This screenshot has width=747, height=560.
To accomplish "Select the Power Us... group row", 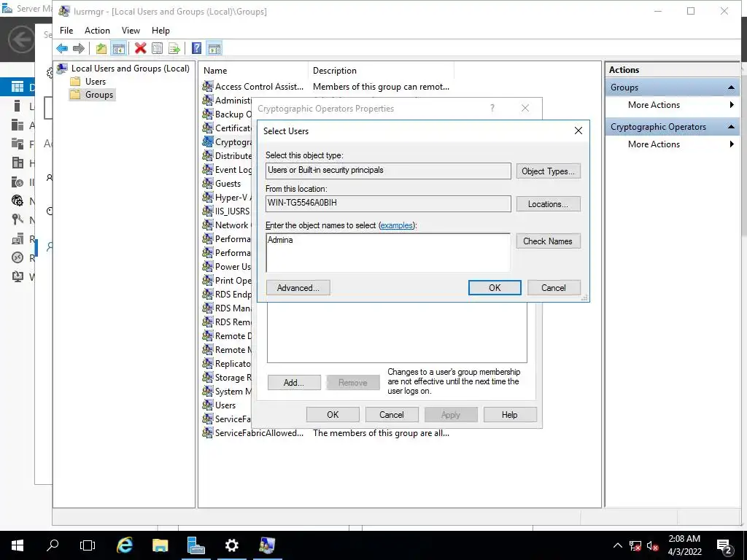I will tap(227, 267).
